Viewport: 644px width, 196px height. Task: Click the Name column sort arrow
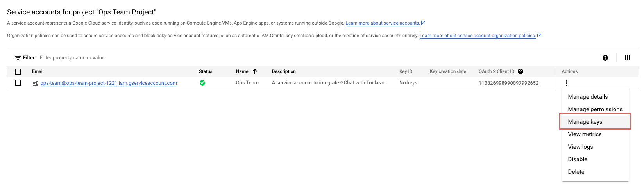(x=255, y=71)
